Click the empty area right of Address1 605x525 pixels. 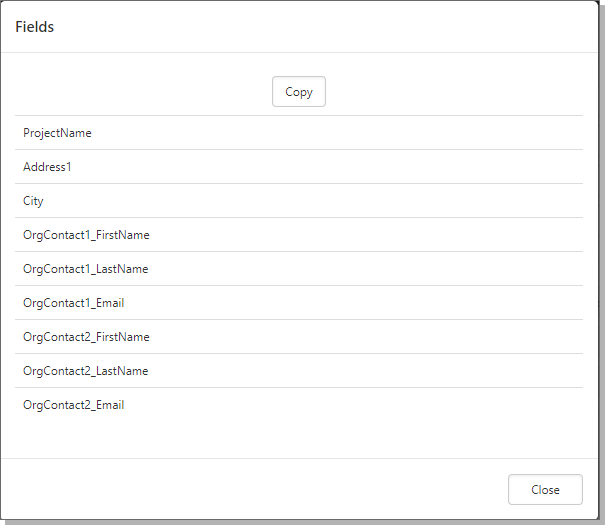(350, 167)
